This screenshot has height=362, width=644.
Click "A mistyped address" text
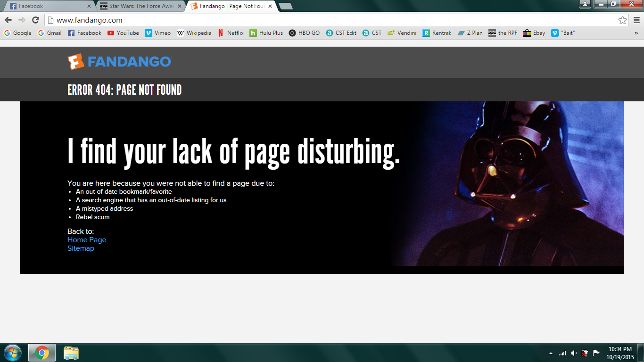105,209
